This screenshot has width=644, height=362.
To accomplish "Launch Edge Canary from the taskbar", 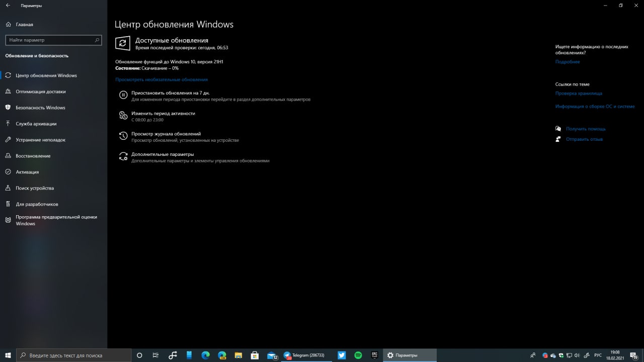I will pos(222,355).
